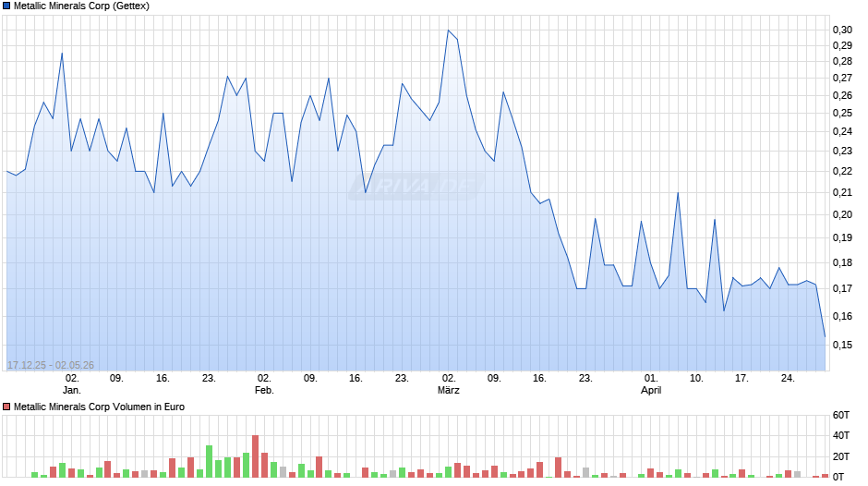
Task: Click the 0,18 price axis label
Action: tap(842, 262)
